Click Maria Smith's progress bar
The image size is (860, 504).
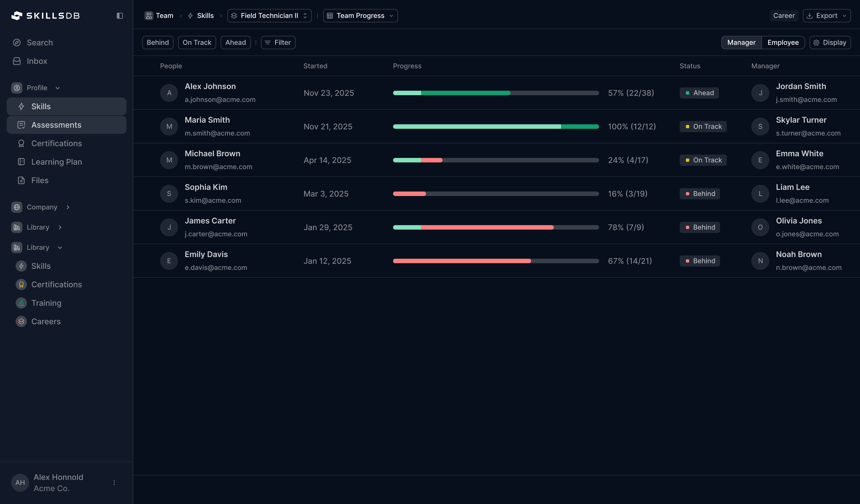coord(496,126)
